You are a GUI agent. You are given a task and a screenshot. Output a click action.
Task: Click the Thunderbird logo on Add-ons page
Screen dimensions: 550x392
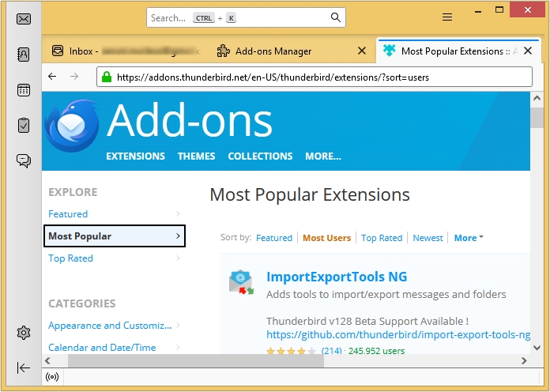[72, 126]
